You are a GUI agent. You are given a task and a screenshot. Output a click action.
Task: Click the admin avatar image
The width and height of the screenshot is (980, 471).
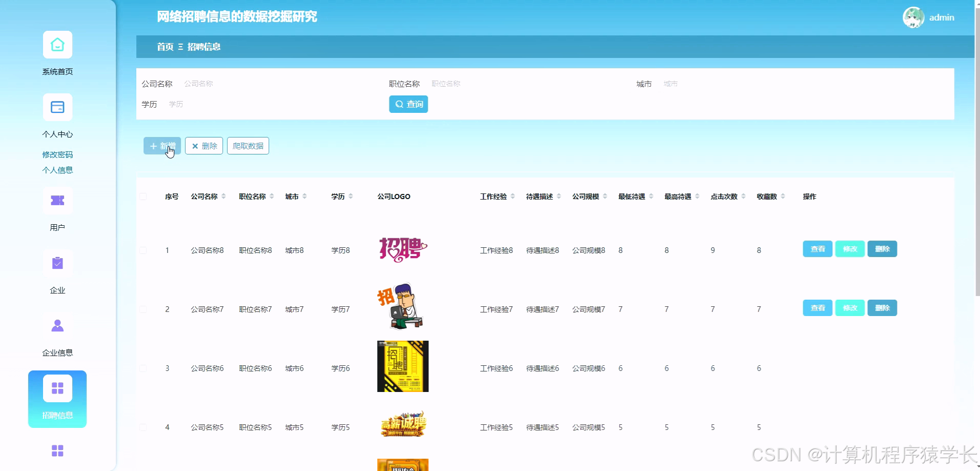point(913,17)
